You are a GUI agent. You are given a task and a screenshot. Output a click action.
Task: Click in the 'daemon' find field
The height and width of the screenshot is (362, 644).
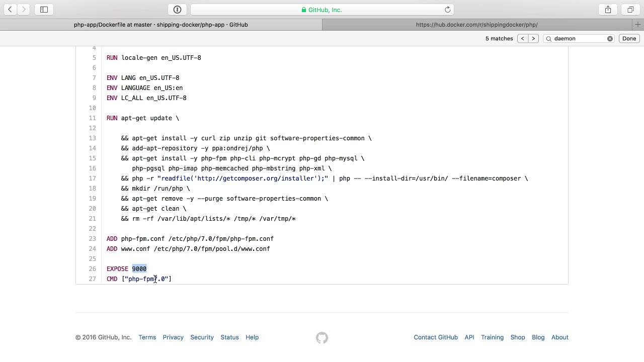coord(579,39)
